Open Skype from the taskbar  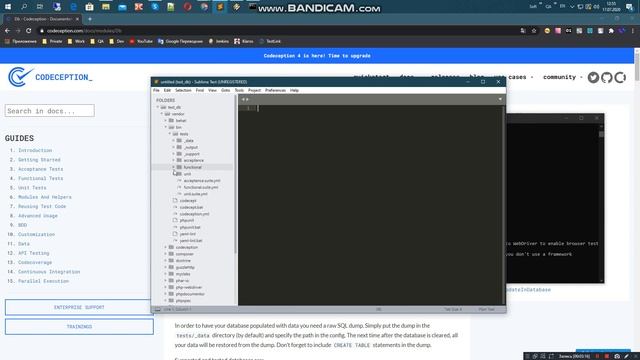pos(155,7)
